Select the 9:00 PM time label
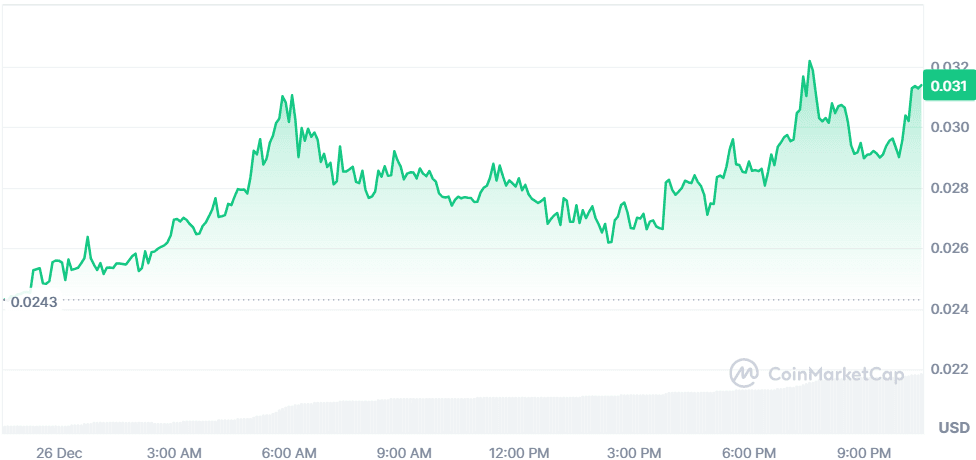The image size is (976, 460). (864, 452)
